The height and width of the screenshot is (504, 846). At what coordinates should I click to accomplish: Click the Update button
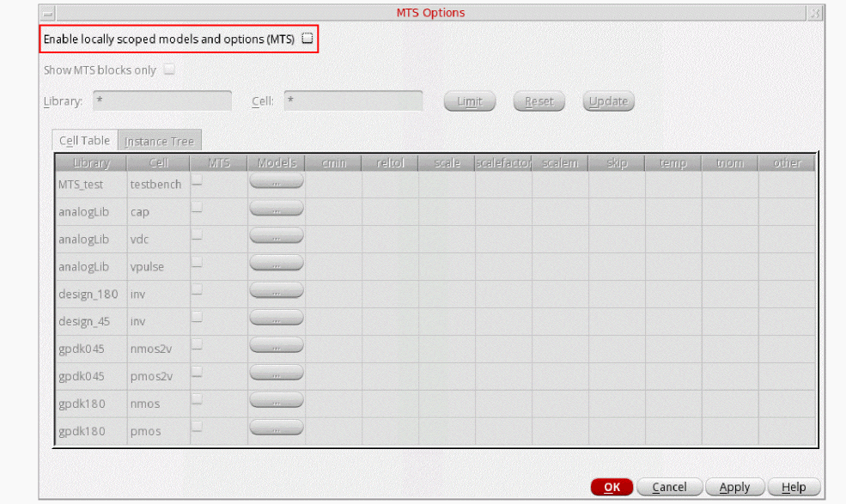[x=608, y=101]
